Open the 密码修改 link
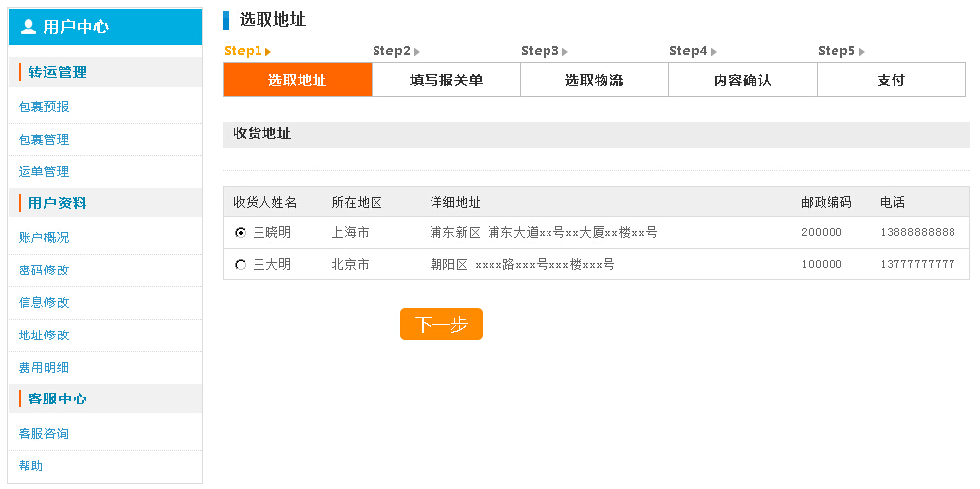The image size is (980, 489). pos(44,271)
